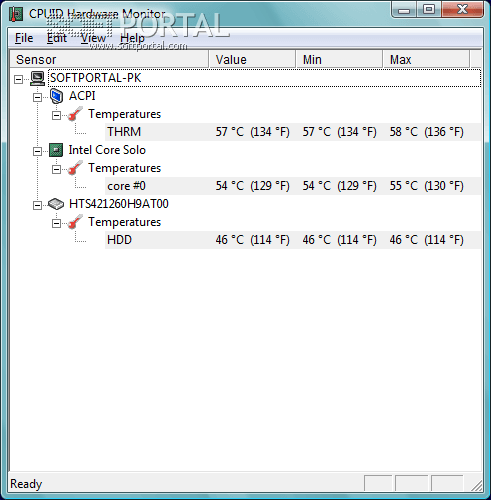Image resolution: width=491 pixels, height=500 pixels.
Task: Collapse the SOFTPORTAL-PK root node
Action: pos(18,79)
